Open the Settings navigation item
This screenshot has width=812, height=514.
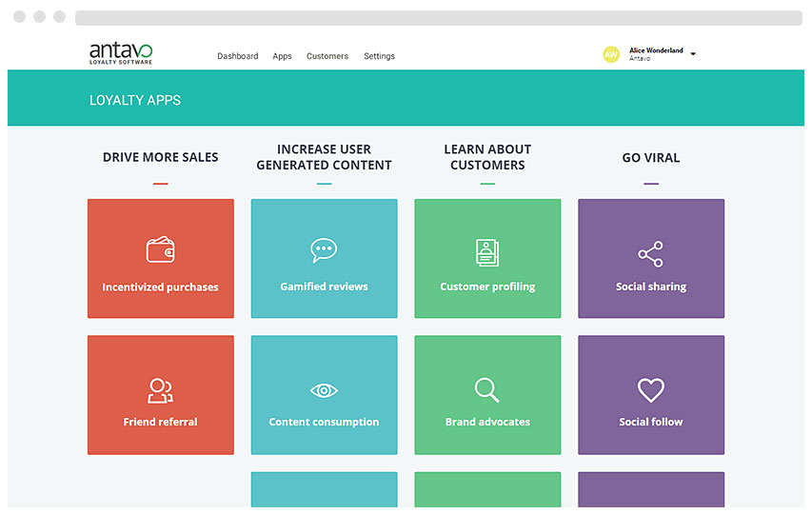379,56
